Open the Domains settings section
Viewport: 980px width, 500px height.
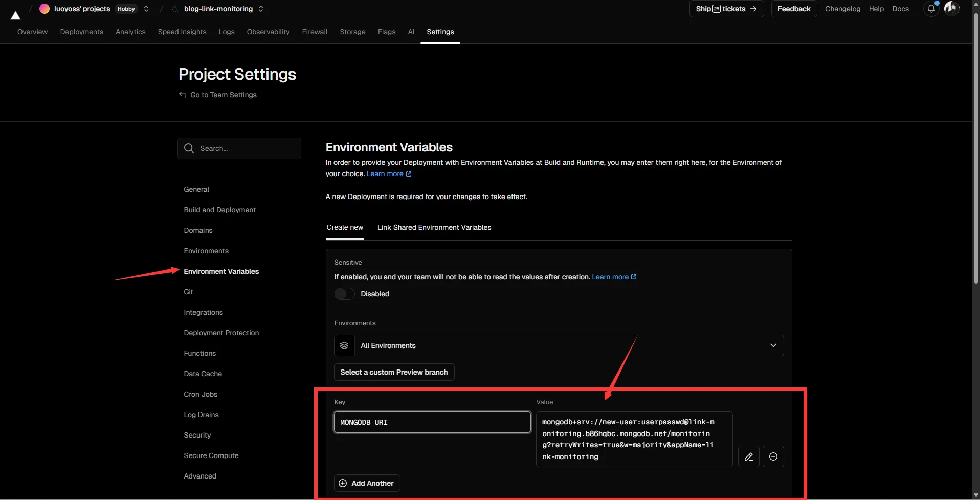(x=198, y=230)
